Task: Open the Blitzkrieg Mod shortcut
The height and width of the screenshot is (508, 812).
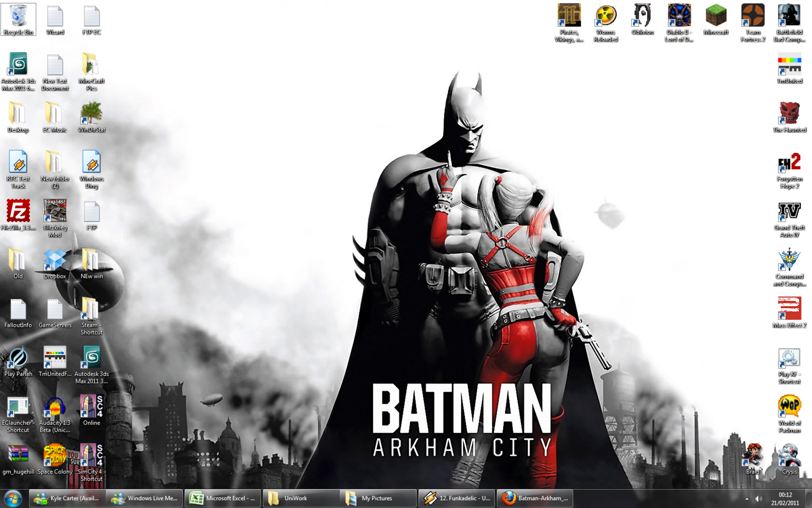Action: (x=55, y=218)
